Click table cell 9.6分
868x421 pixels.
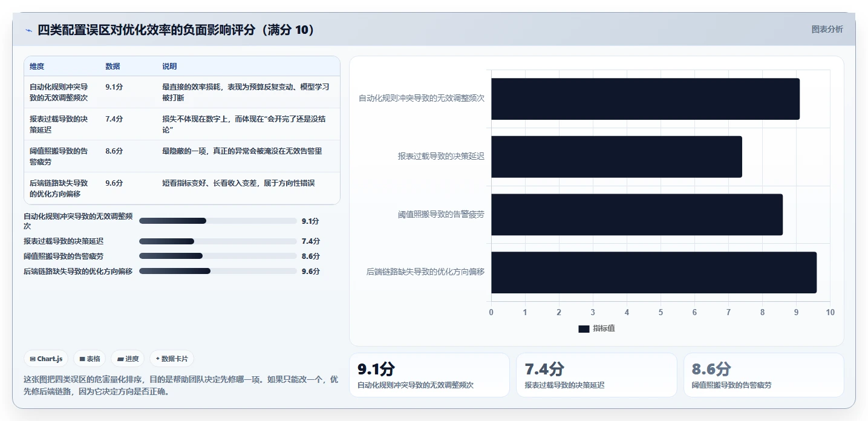pyautogui.click(x=114, y=183)
